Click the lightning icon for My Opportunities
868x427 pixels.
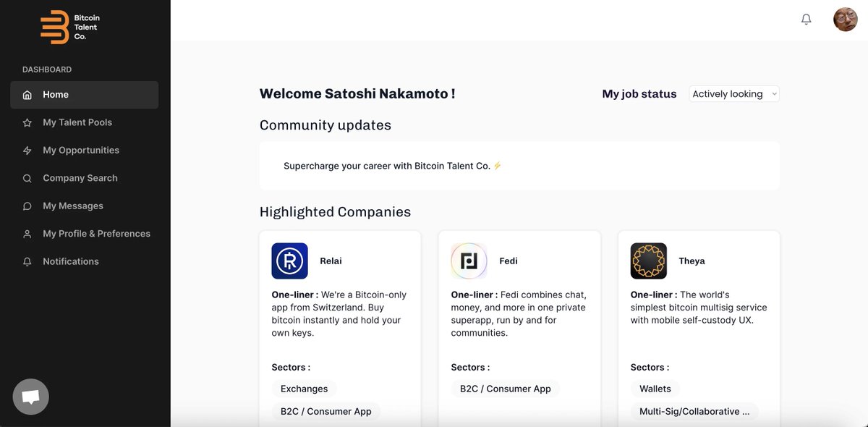(27, 151)
